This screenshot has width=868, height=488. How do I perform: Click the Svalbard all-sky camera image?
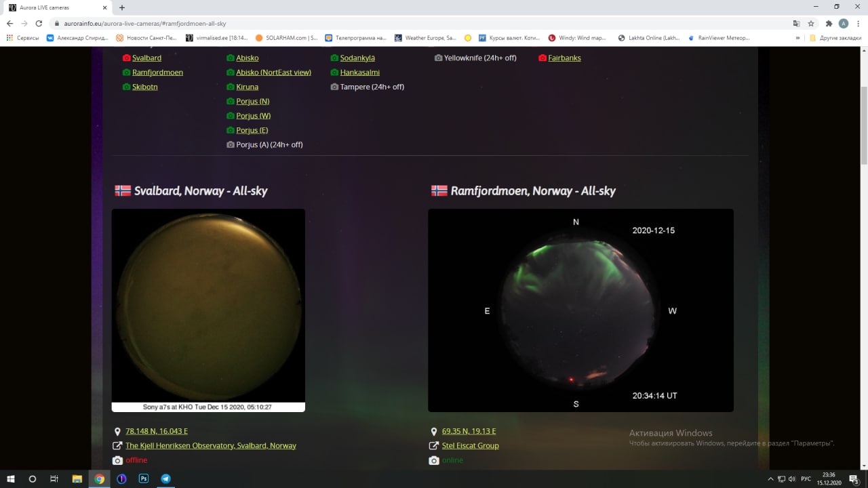(208, 310)
